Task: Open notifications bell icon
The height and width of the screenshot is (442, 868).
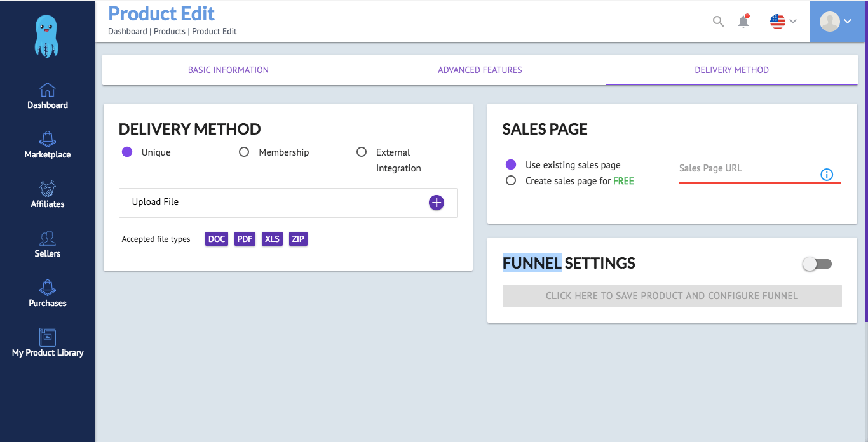Action: pyautogui.click(x=743, y=21)
